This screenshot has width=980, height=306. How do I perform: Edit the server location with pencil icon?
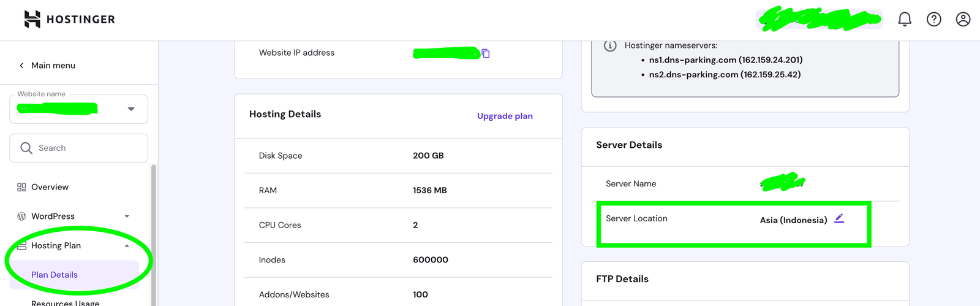(x=839, y=218)
